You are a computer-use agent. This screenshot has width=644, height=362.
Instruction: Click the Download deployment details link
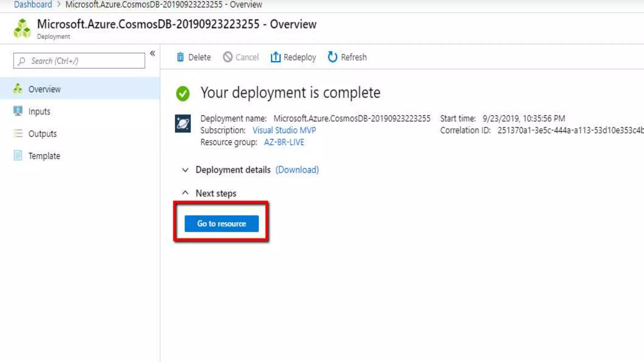click(x=297, y=170)
